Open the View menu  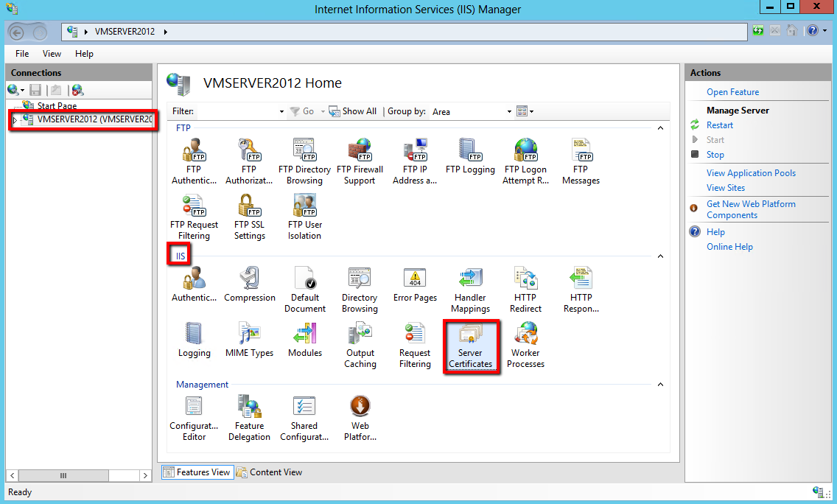52,54
